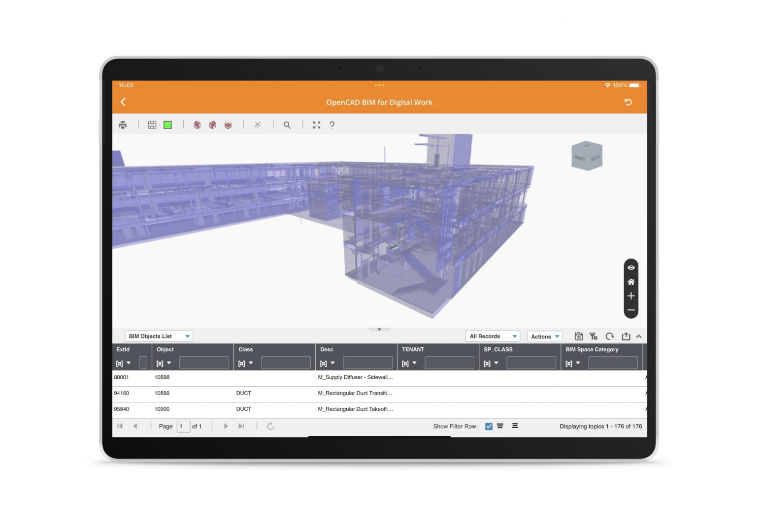The width and height of the screenshot is (760, 532).
Task: Open the Actions dropdown menu
Action: click(545, 336)
